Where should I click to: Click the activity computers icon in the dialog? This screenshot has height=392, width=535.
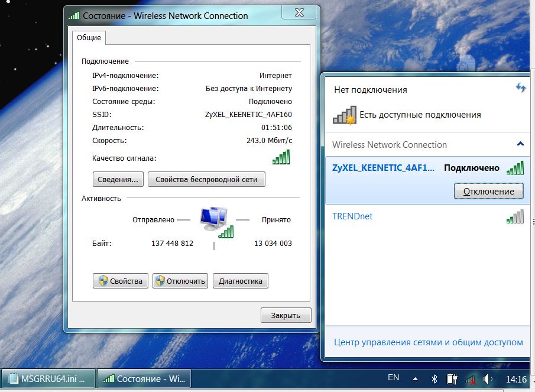217,222
